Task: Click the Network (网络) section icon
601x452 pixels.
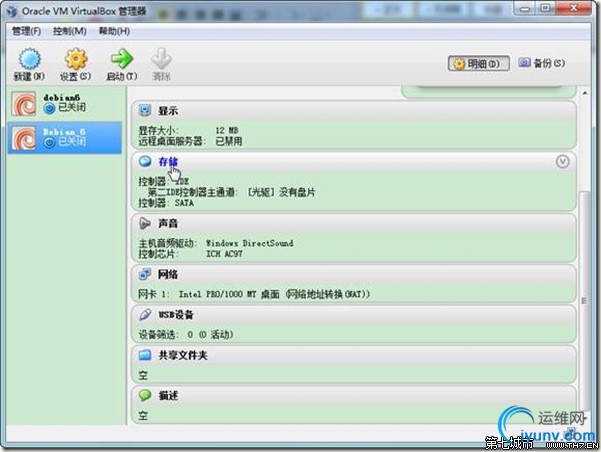Action: point(145,274)
